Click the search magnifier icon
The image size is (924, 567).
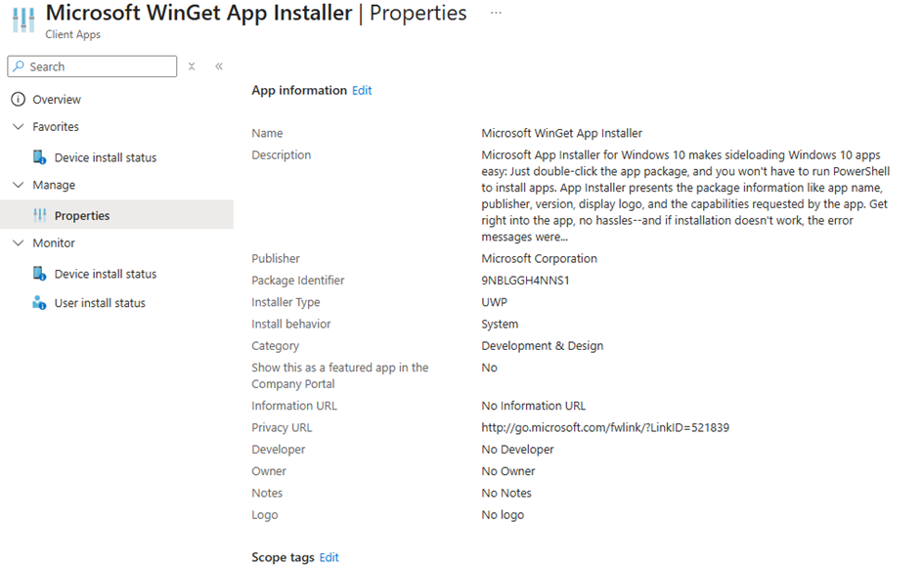19,66
